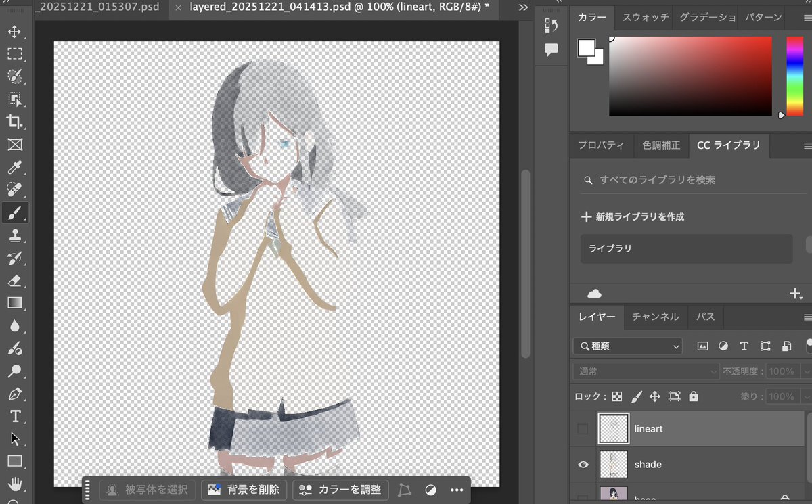Select the Rectangle shape tool
This screenshot has width=812, height=504.
pos(14,461)
